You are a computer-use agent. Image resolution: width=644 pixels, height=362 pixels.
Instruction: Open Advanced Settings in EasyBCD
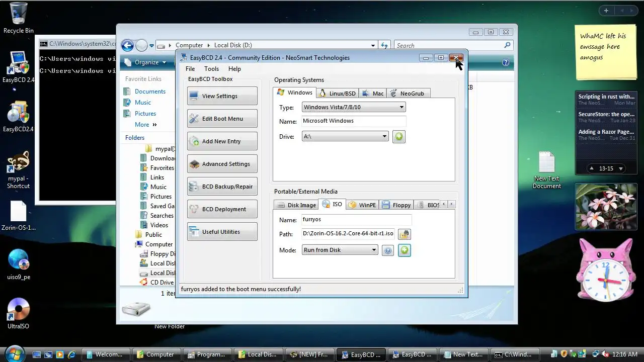(222, 164)
